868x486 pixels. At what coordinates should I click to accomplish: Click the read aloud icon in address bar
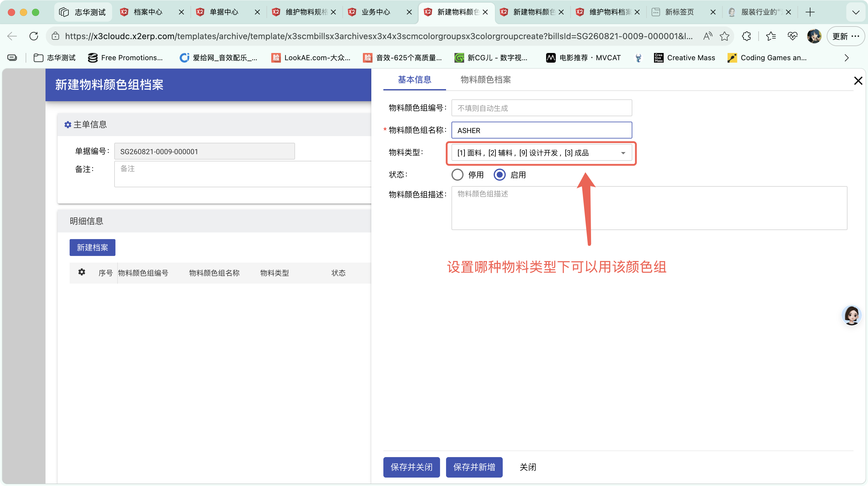click(x=708, y=36)
